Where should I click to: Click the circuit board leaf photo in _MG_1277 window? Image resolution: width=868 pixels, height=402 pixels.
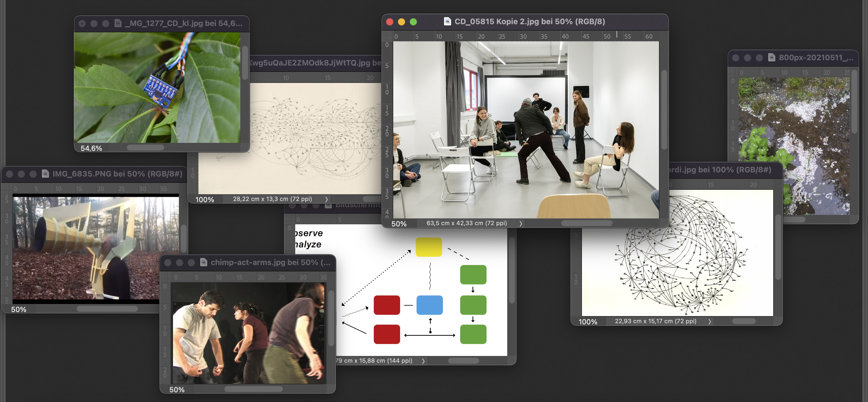point(157,88)
